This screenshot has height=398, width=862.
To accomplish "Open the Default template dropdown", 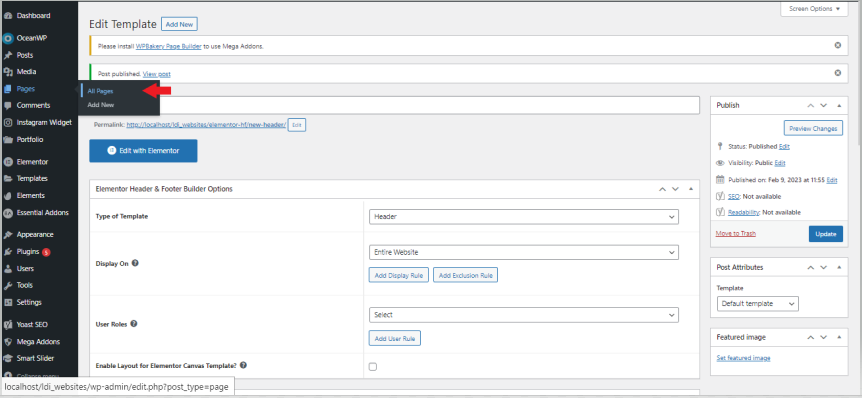I will coord(758,303).
